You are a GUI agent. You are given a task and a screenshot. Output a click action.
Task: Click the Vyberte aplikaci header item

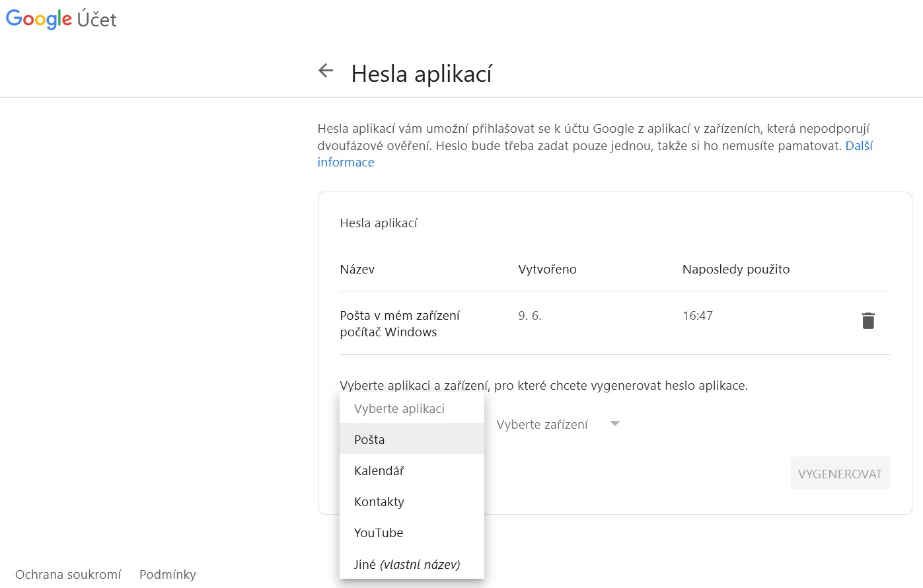tap(399, 408)
